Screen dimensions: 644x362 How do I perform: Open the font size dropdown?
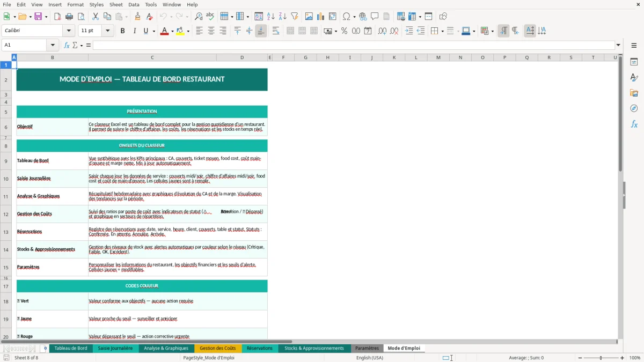[107, 31]
